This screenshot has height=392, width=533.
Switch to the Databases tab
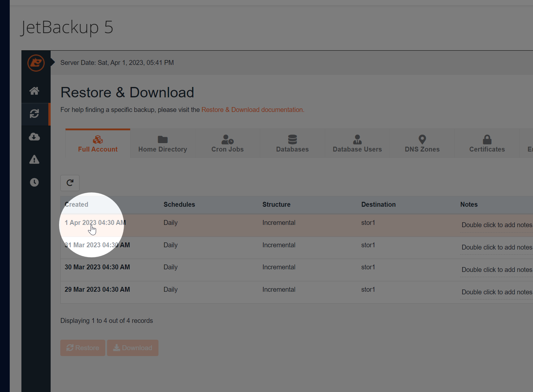point(292,143)
